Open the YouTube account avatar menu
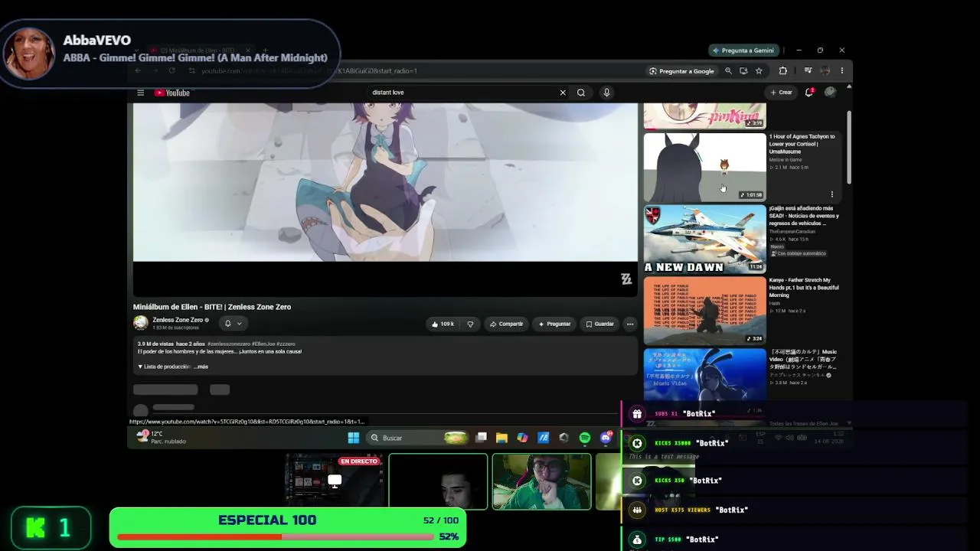 (x=830, y=93)
